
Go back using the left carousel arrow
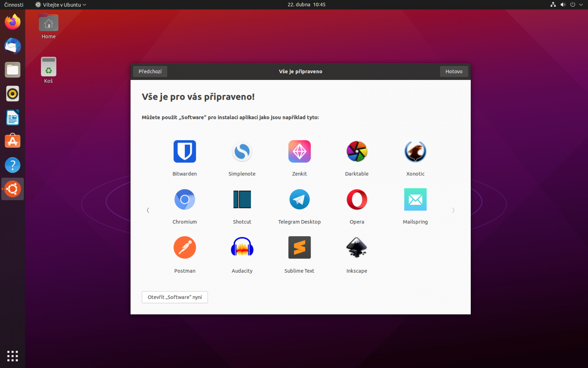point(147,210)
